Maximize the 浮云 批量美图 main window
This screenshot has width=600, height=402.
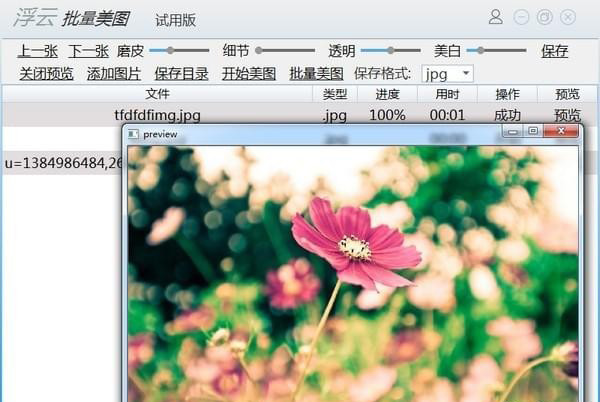545,17
